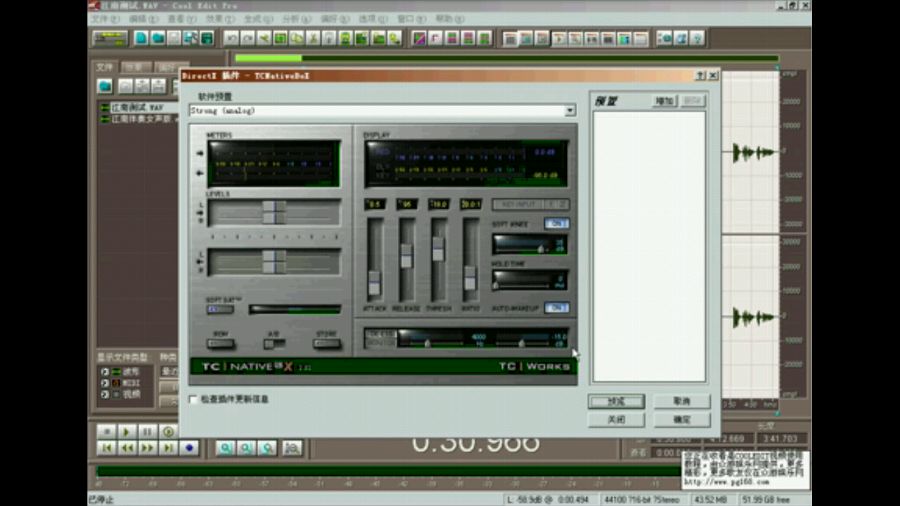Viewport: 900px width, 506px height.
Task: Select the 江南测试.WAV file in list
Action: coord(138,107)
